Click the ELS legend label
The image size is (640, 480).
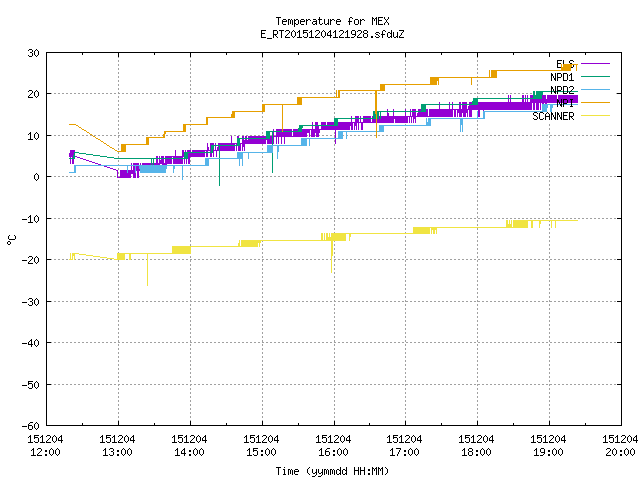click(x=565, y=64)
